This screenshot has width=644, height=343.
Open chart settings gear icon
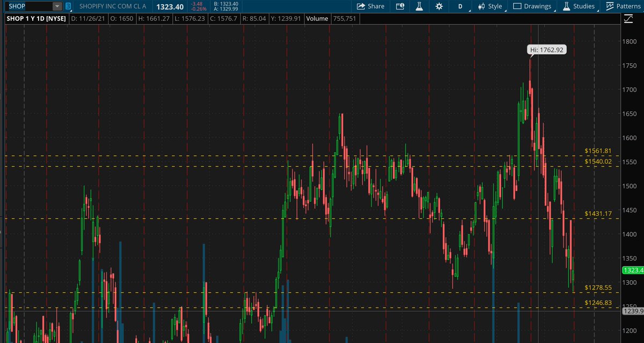pos(439,6)
